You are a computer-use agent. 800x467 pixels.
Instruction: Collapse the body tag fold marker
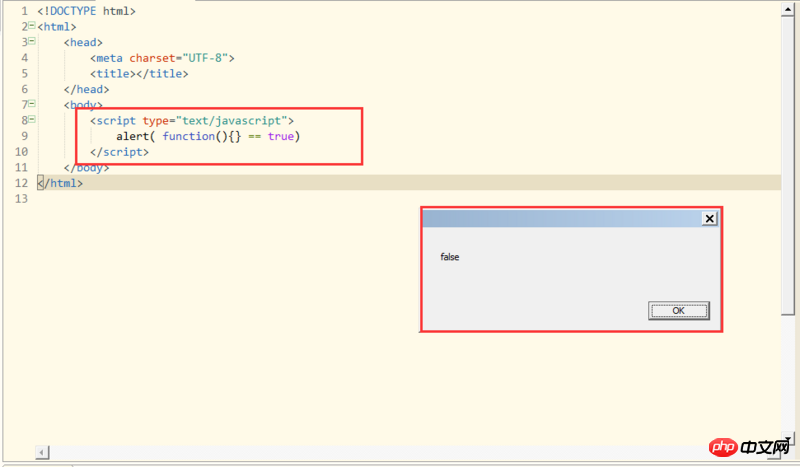(x=32, y=104)
